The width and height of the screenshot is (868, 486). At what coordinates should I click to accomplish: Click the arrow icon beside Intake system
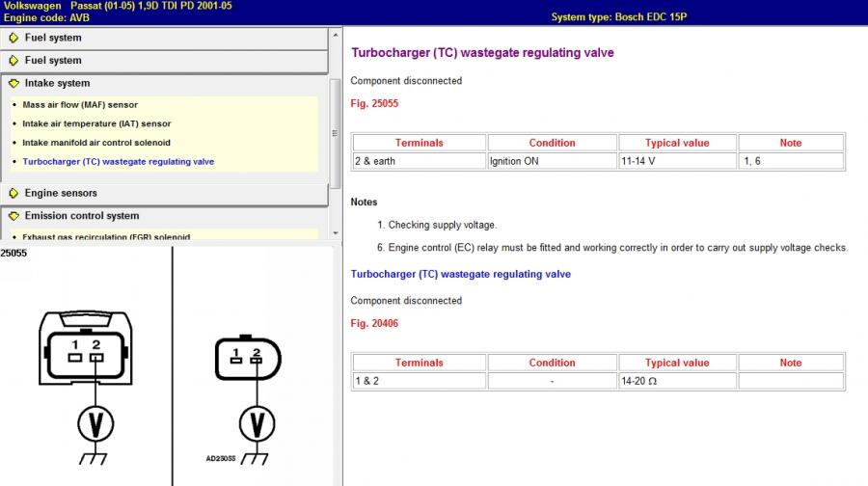tap(14, 84)
